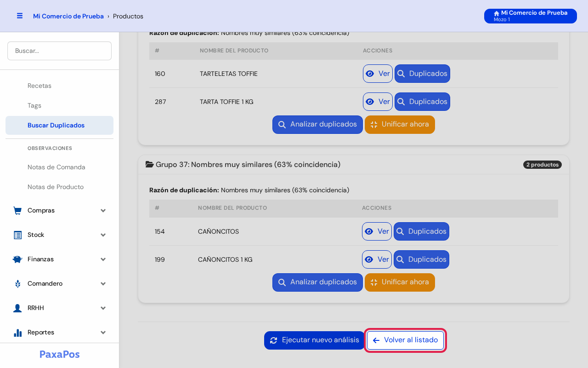Image resolution: width=588 pixels, height=368 pixels.
Task: Find duplicates for CAÑONCITOS row 154
Action: click(421, 231)
